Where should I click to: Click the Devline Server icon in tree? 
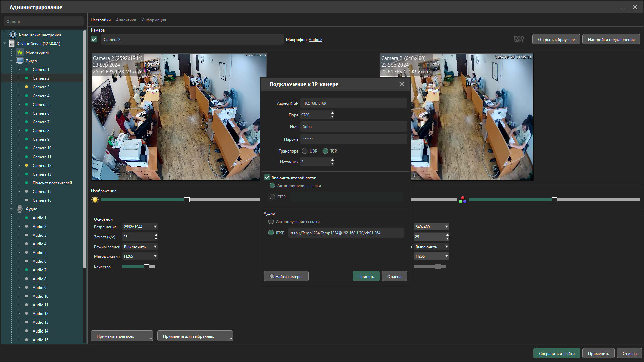click(12, 44)
